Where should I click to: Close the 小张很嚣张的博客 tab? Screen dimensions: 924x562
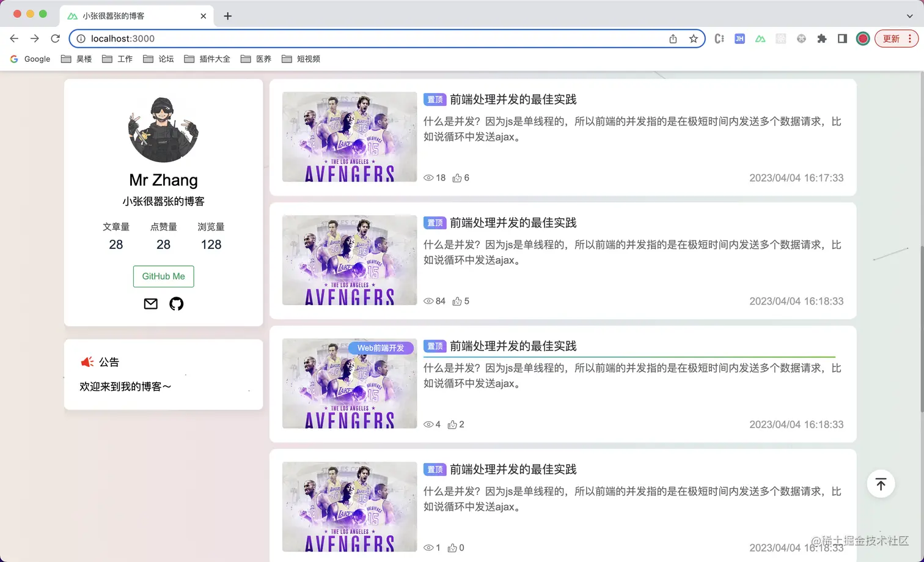point(204,16)
